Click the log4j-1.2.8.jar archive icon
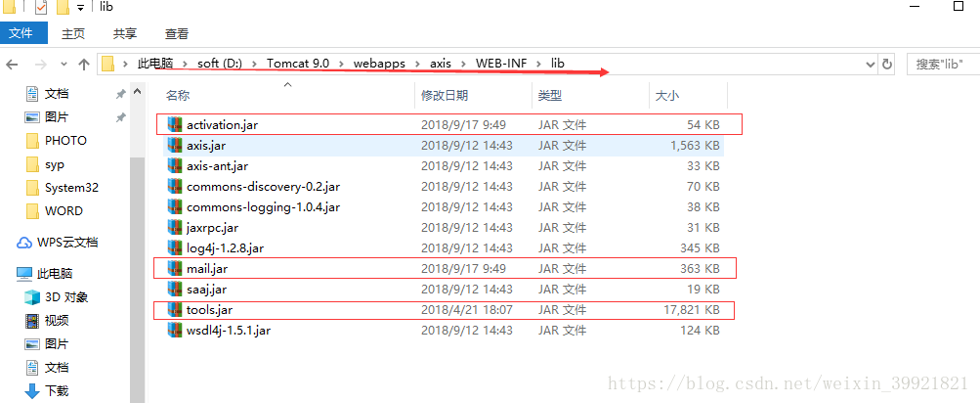Screen dimensions: 980x403 tap(174, 247)
